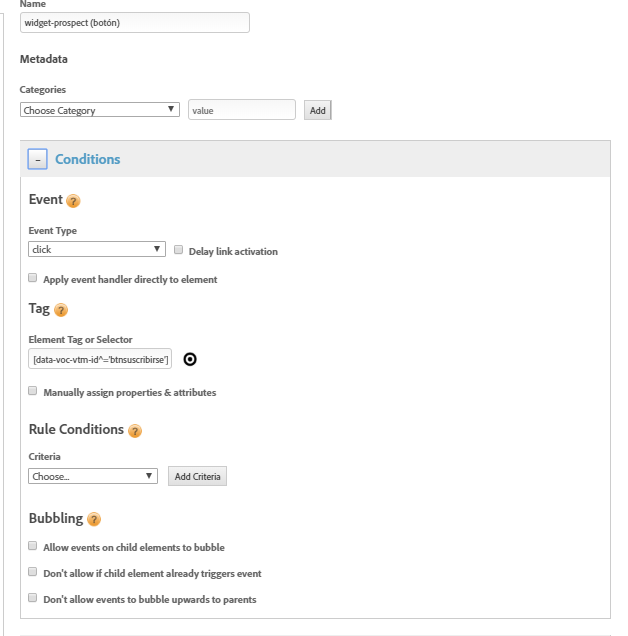Open the Event Type click dropdown
This screenshot has height=636, width=628.
pyautogui.click(x=96, y=249)
